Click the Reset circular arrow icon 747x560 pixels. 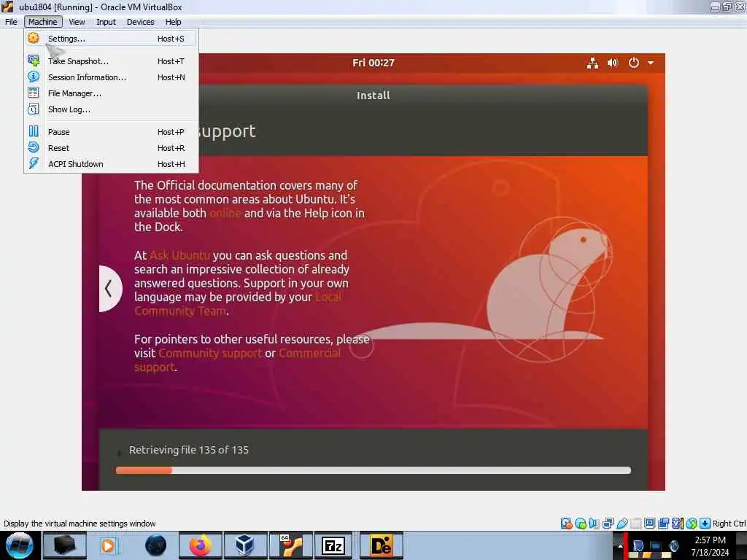[x=34, y=147]
